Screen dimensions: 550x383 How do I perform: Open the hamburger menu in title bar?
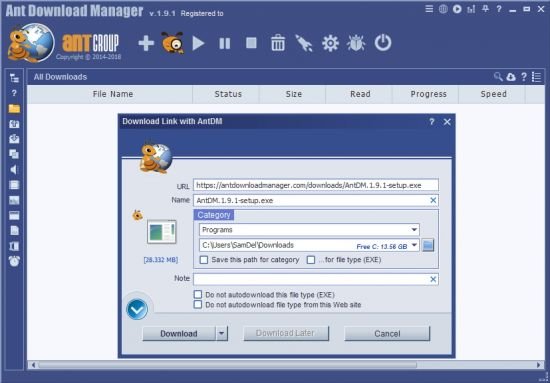pyautogui.click(x=429, y=9)
